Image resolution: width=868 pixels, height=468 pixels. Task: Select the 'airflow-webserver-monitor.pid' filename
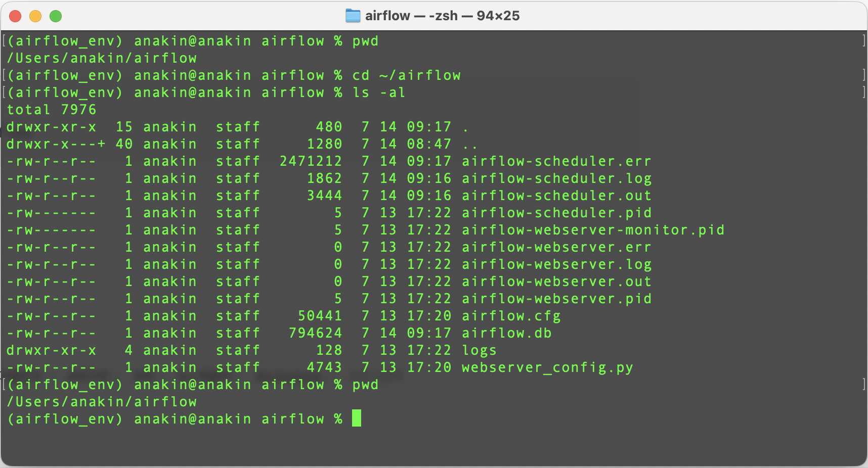(593, 230)
